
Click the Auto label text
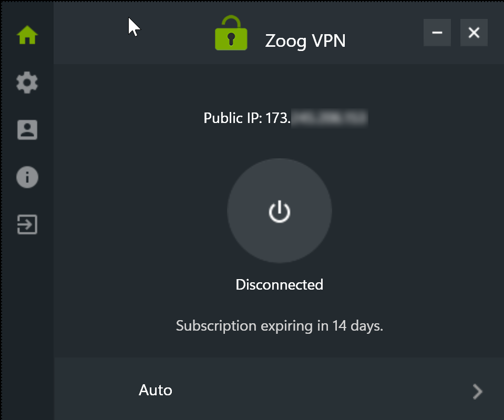coord(156,390)
